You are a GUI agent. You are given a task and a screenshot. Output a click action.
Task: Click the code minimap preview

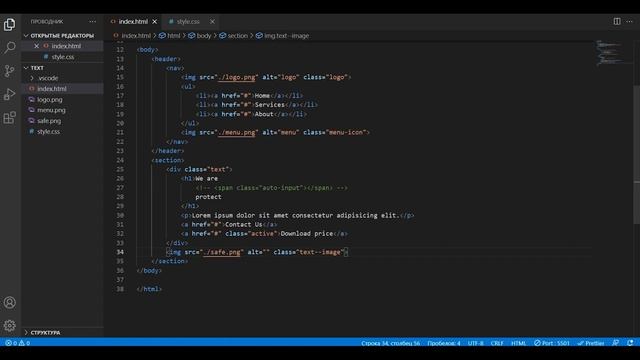610,53
